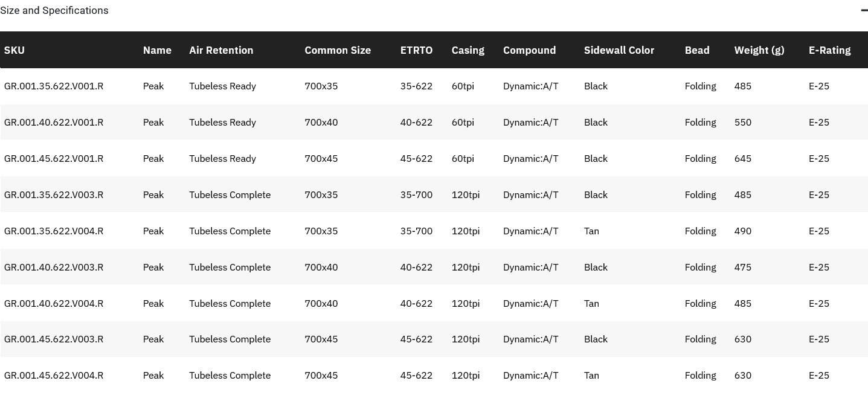
Task: Click the Air Retention column header
Action: (x=221, y=50)
